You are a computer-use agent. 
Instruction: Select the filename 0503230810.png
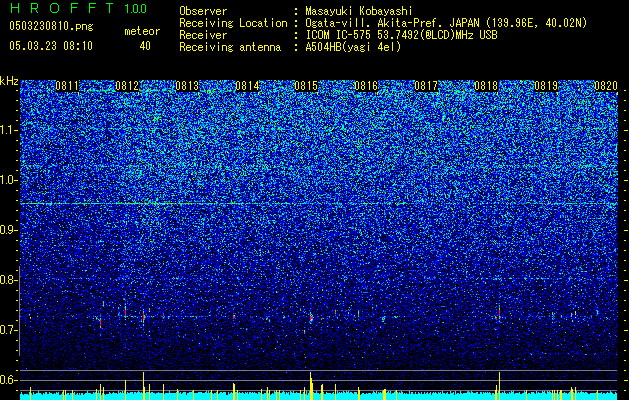point(51,27)
